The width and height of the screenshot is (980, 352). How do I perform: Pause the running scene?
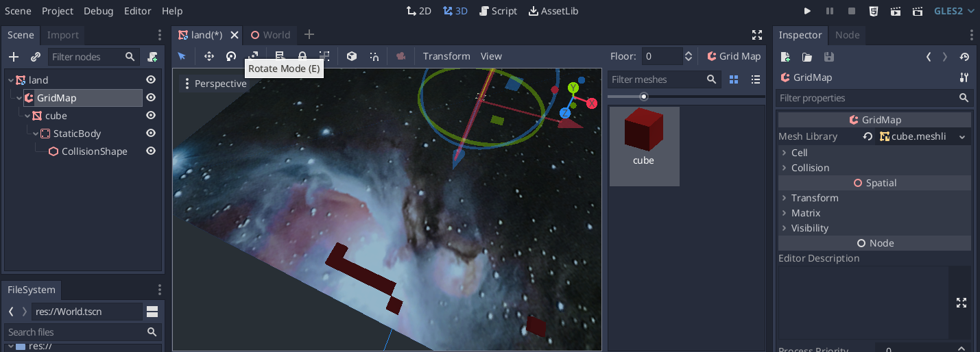coord(830,11)
